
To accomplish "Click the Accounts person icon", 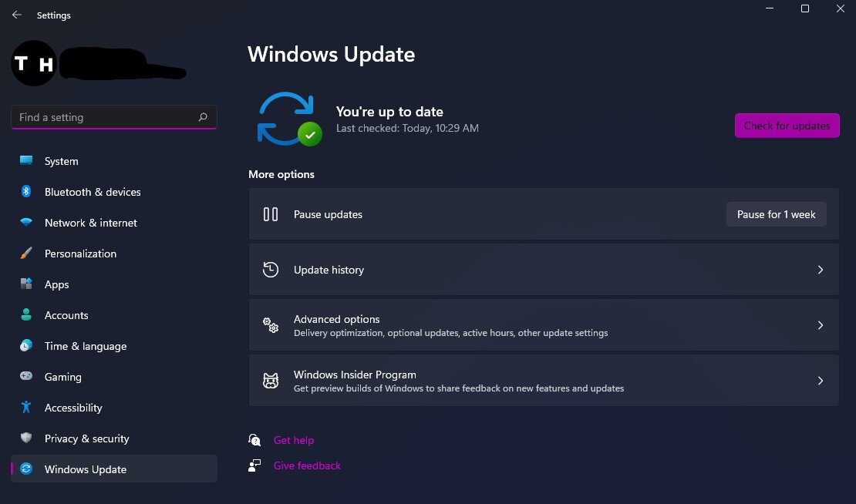I will tap(26, 314).
